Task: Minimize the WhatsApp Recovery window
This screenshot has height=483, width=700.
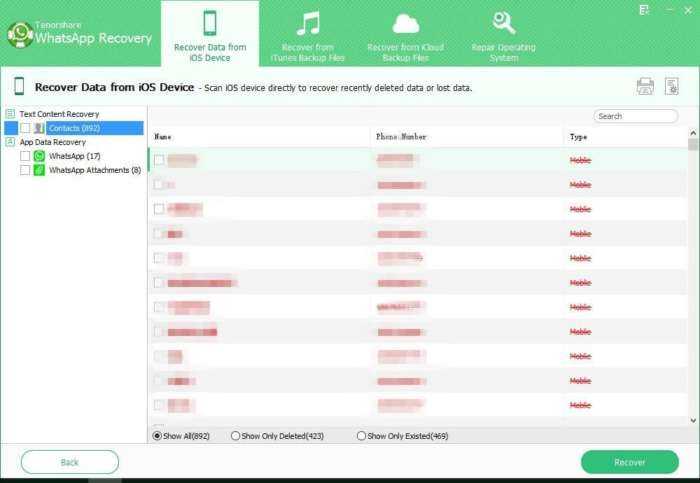Action: click(669, 10)
